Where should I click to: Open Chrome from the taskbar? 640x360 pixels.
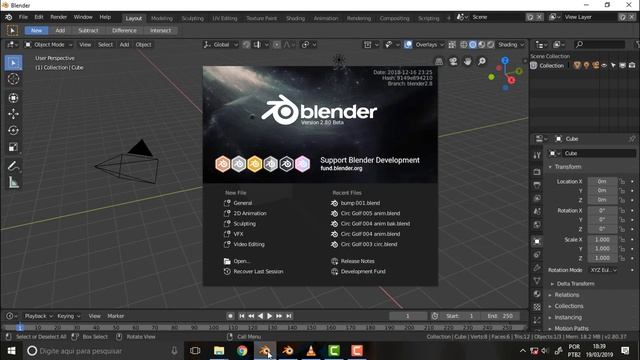tap(242, 351)
